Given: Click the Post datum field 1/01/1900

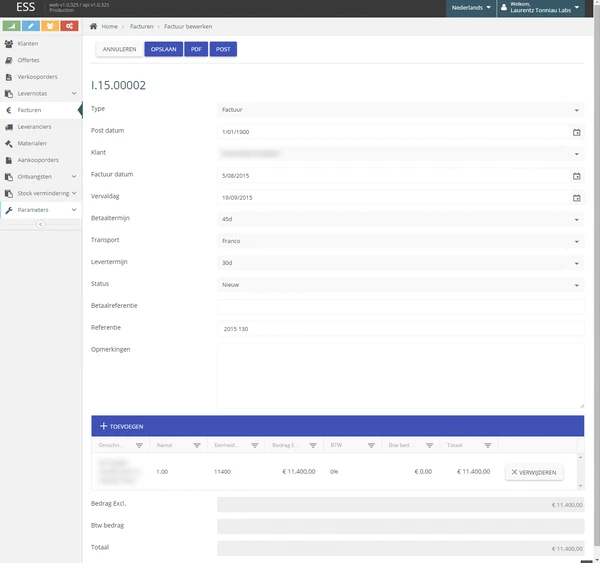Looking at the screenshot, I should tap(393, 132).
